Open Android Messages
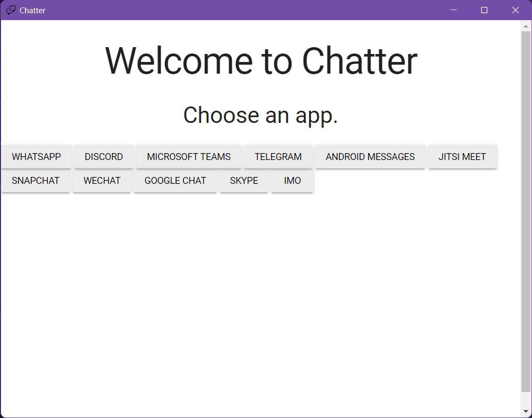532x418 pixels. [370, 157]
